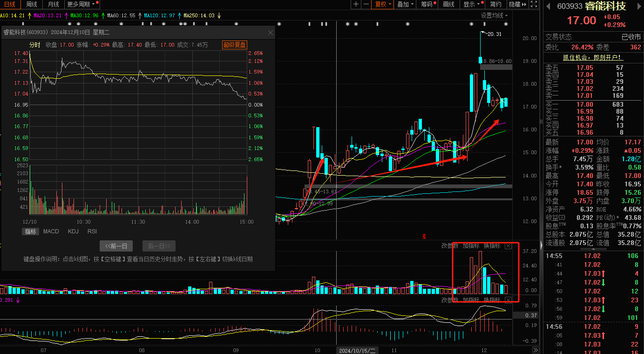Image resolution: width=644 pixels, height=354 pixels.
Task: Select the 指标 option in popup
Action: 30,231
